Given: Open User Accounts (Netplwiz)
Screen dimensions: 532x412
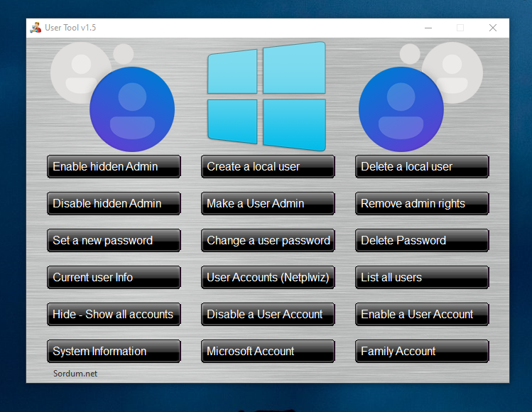Looking at the screenshot, I should tap(268, 278).
